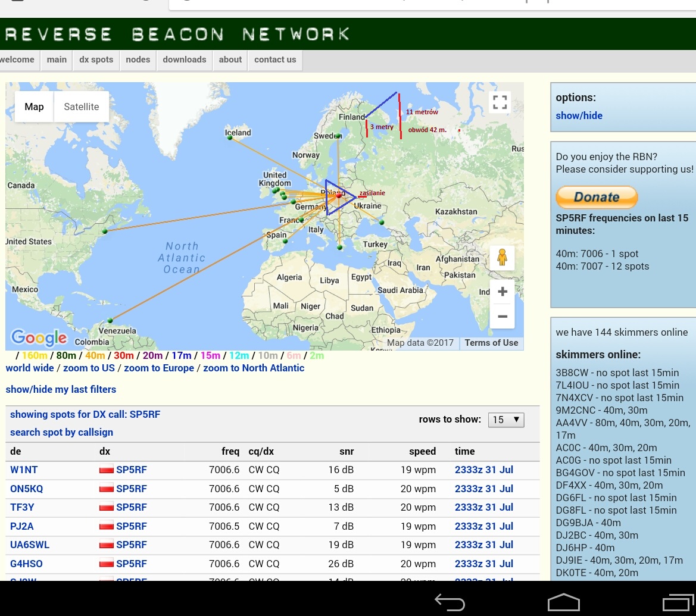The width and height of the screenshot is (696, 616).
Task: Toggle the 40m band filter
Action: click(x=95, y=355)
